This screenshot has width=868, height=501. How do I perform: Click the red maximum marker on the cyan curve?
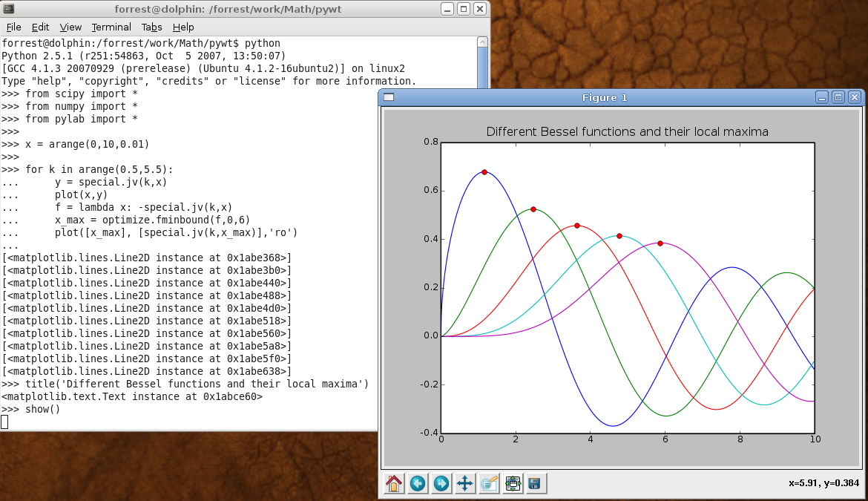pyautogui.click(x=619, y=236)
